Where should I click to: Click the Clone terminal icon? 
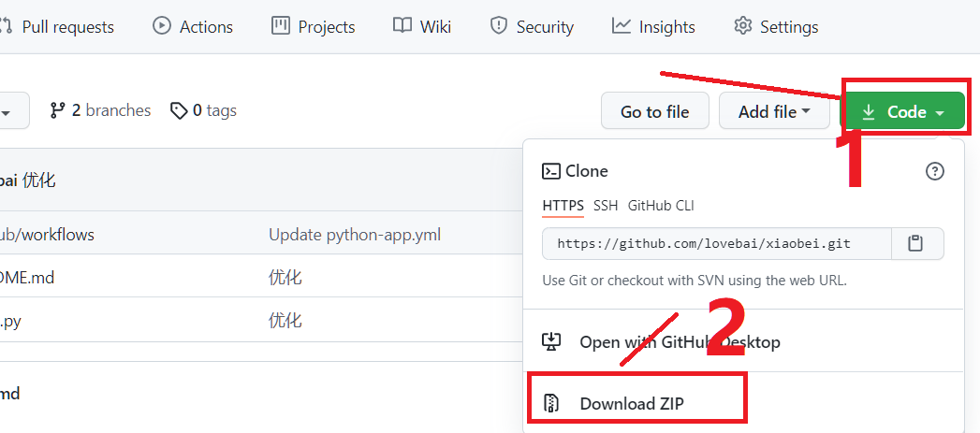point(550,171)
